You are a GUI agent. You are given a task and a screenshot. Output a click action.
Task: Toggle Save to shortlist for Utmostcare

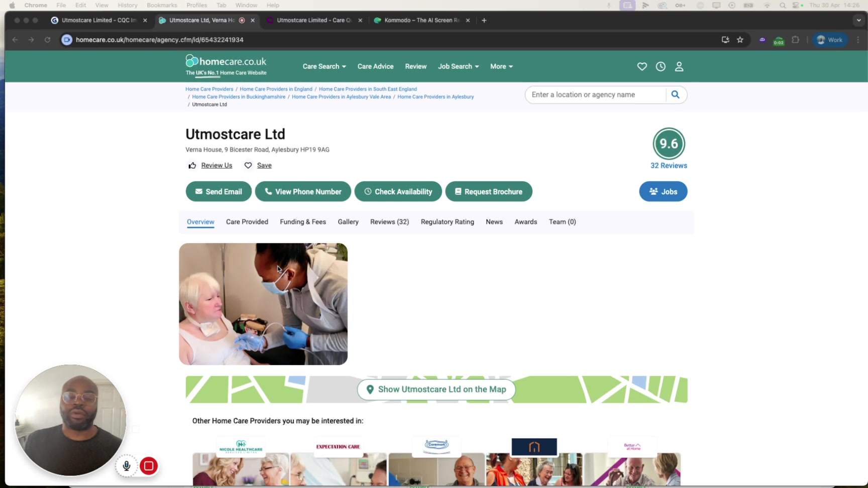258,166
